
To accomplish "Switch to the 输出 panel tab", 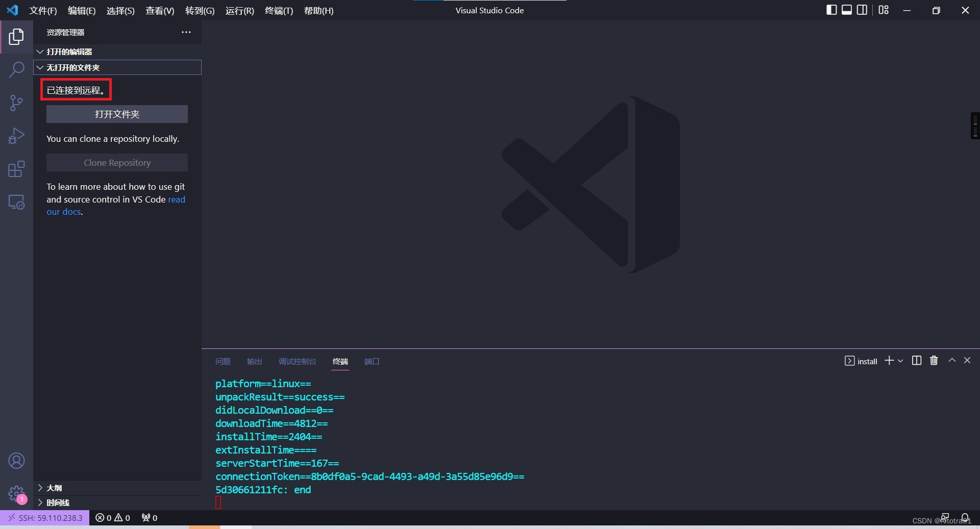I will pyautogui.click(x=254, y=361).
